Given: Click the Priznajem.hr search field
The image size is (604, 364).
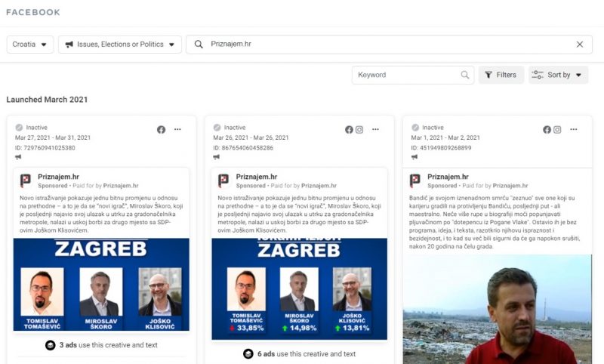Looking at the screenshot, I should [x=389, y=45].
